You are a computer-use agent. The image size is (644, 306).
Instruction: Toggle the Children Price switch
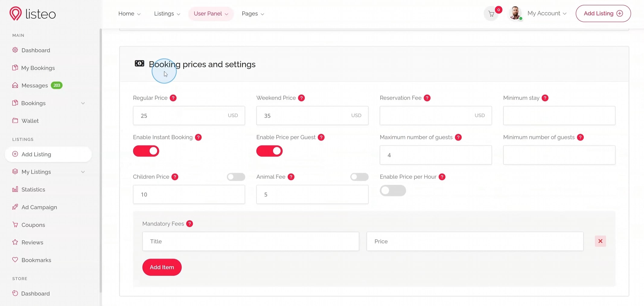tap(236, 177)
